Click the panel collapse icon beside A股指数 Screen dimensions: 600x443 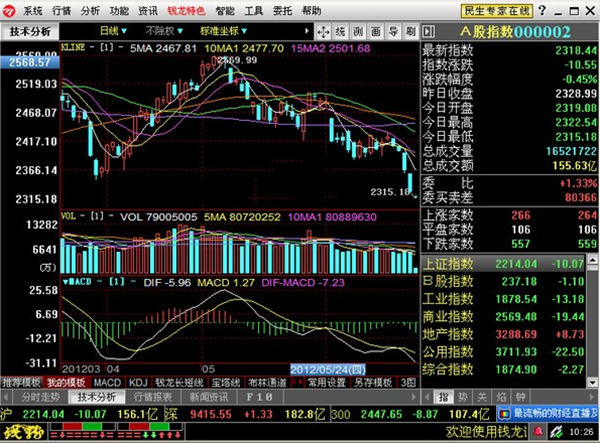[428, 32]
